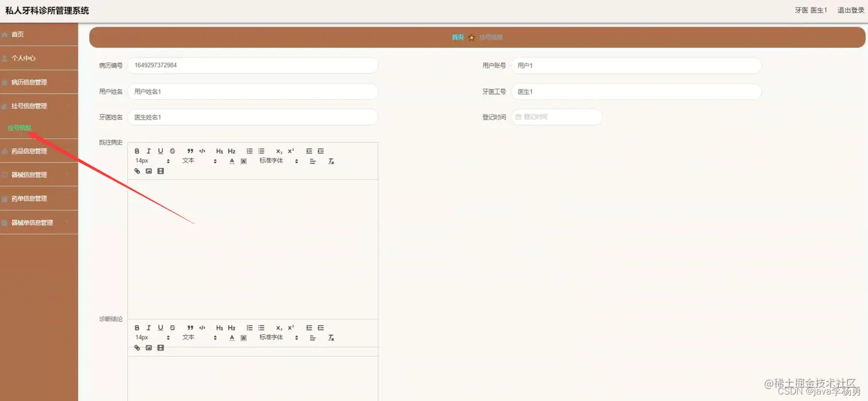This screenshot has width=868, height=401.
Task: Insert code block in the 既往病史 editor
Action: pos(202,151)
